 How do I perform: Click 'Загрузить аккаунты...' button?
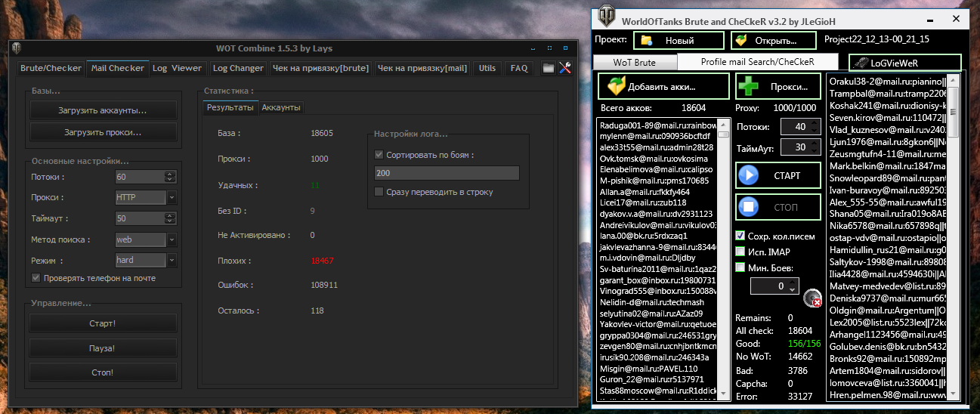[x=103, y=110]
